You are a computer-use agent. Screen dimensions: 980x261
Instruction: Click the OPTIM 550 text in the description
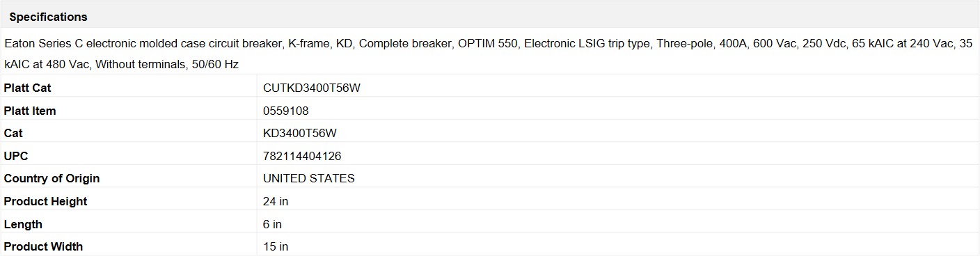coord(487,43)
